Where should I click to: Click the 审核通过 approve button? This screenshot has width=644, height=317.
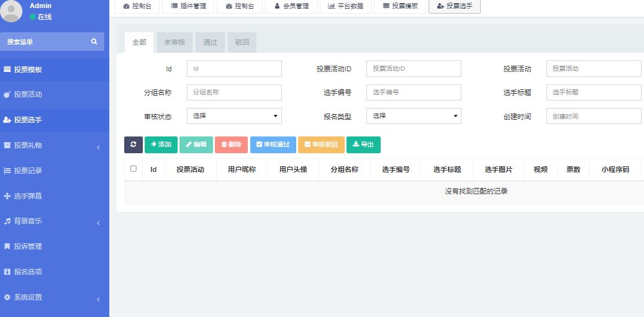coord(273,145)
